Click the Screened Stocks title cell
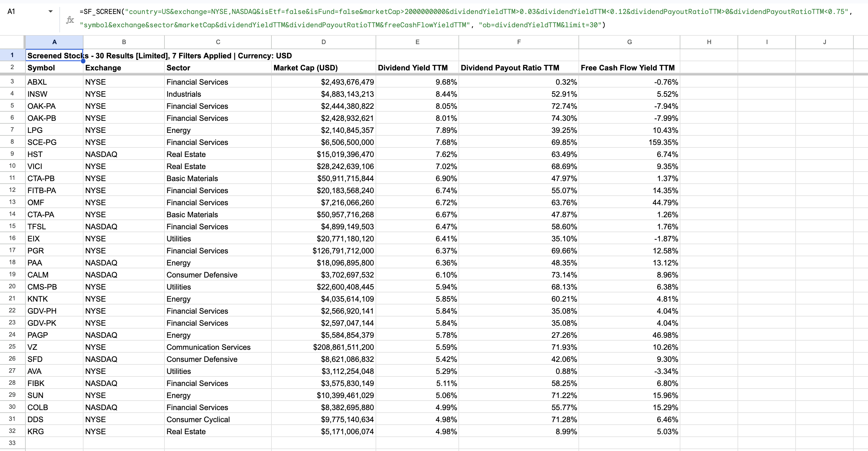The height and width of the screenshot is (451, 868). (x=54, y=56)
